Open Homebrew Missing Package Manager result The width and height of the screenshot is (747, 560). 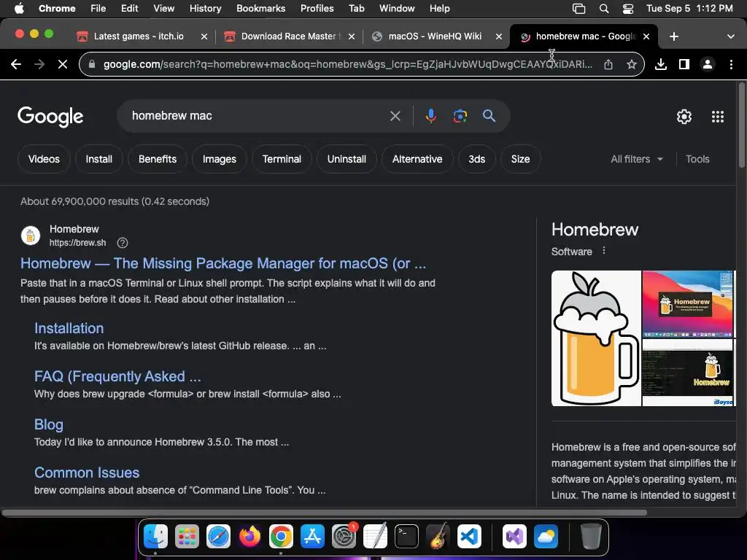click(x=223, y=263)
